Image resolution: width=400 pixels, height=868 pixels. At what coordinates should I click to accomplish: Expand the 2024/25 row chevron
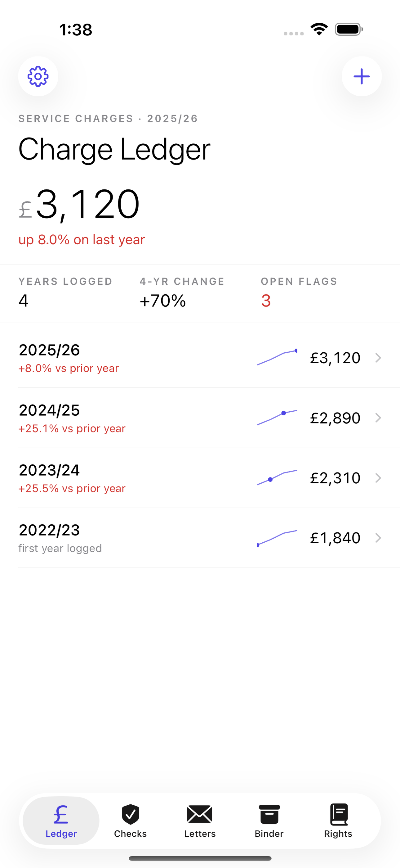[x=378, y=418]
